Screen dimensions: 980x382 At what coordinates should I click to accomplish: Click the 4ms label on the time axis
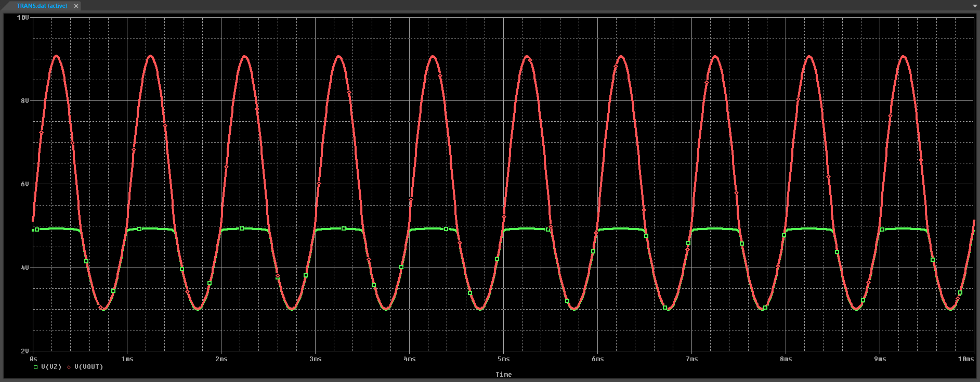click(x=410, y=359)
